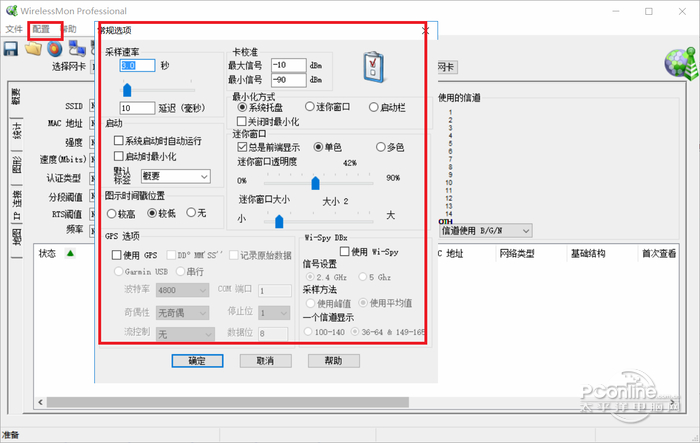Switch to the 概要 side tab

point(16,97)
